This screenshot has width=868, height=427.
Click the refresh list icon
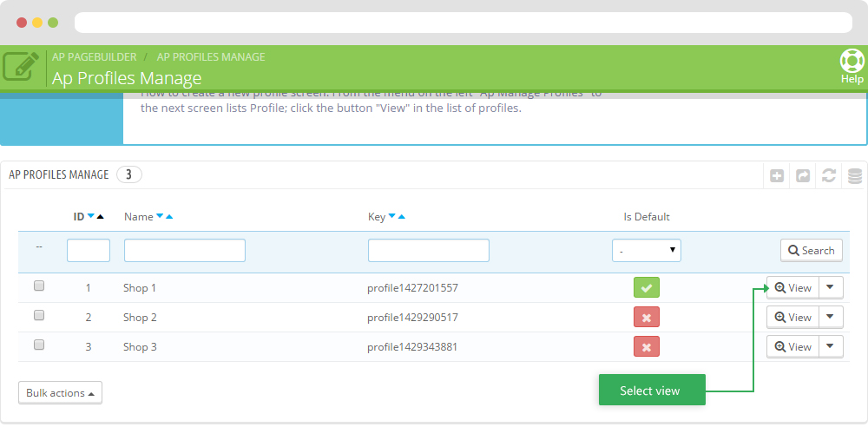(x=829, y=175)
